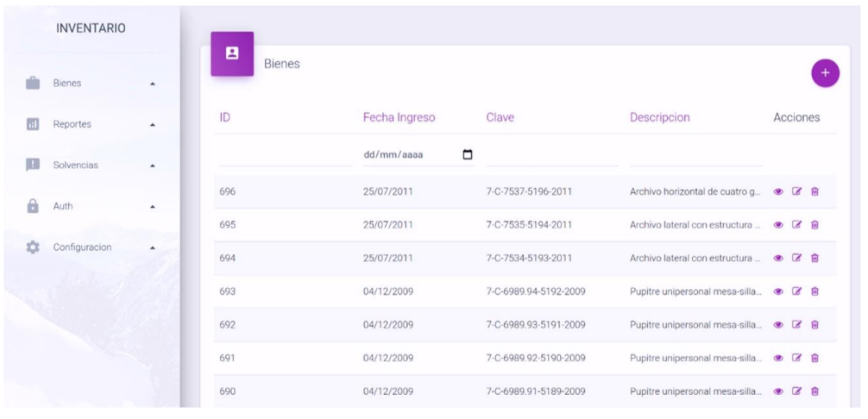Viewport: 868px width, 419px height.
Task: Delete the record with ID 691
Action: point(815,358)
